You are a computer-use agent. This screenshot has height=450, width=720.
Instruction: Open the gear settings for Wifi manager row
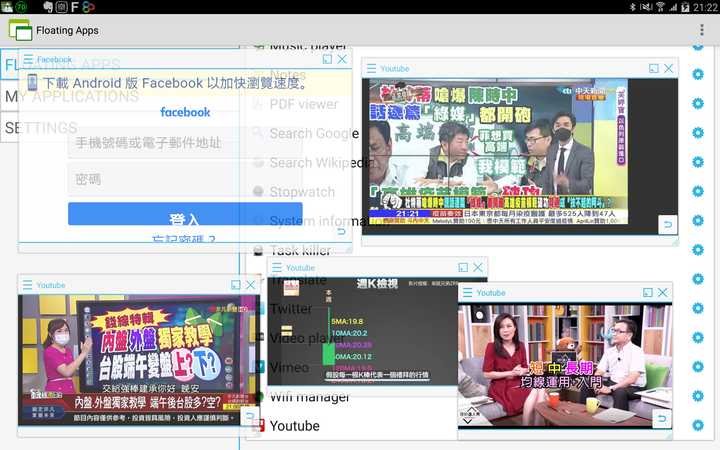tap(698, 396)
